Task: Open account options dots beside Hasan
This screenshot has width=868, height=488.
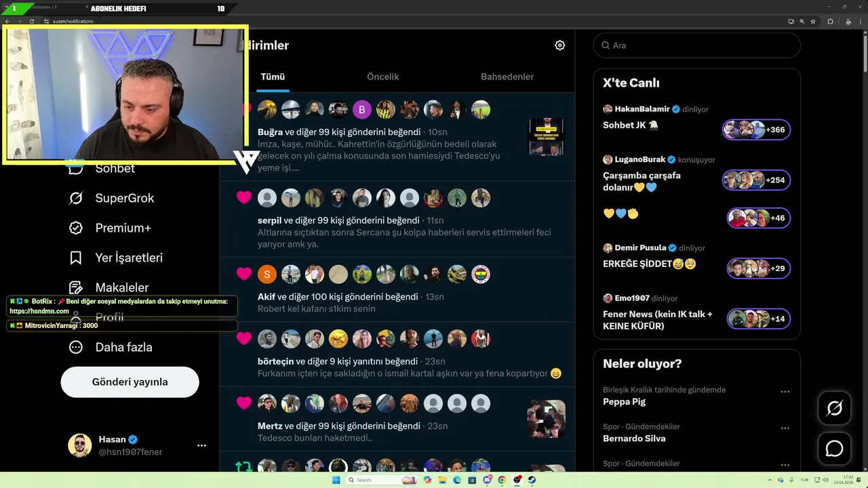Action: coord(201,445)
